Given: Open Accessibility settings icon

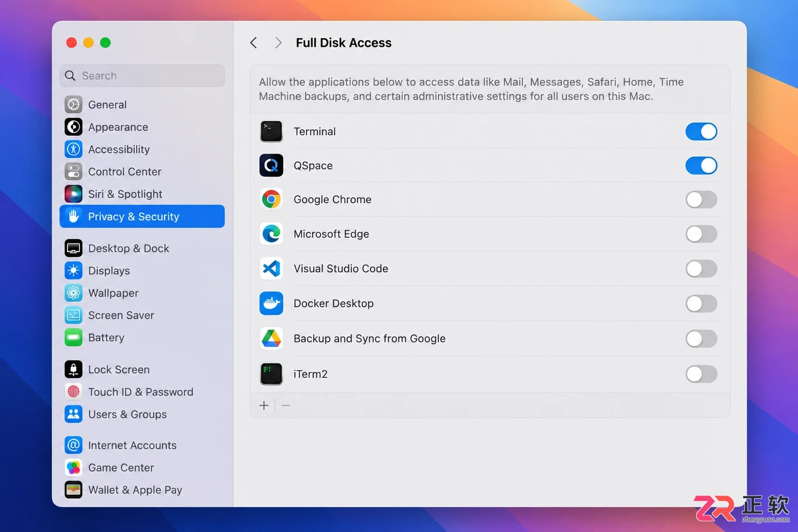Looking at the screenshot, I should coord(74,149).
